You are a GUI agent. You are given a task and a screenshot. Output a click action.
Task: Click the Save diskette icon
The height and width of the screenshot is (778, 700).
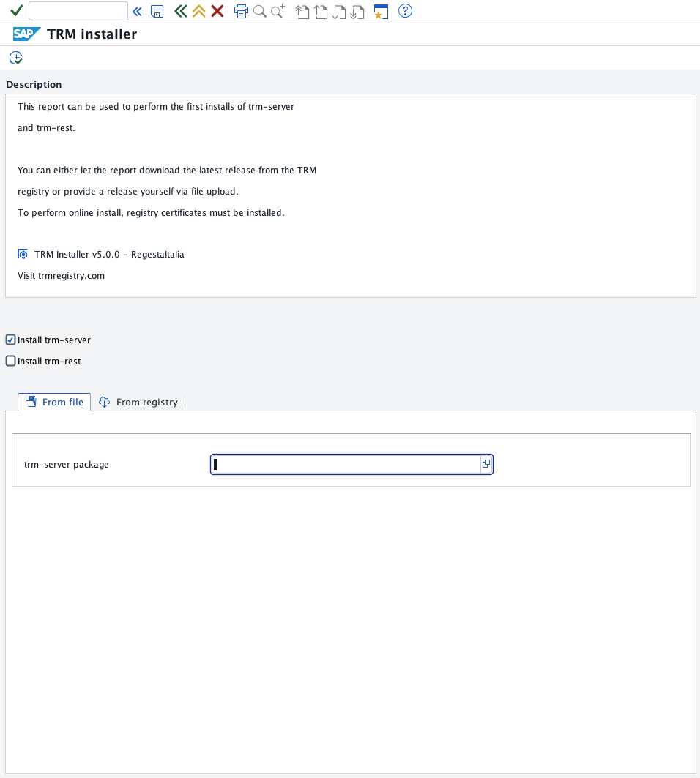pyautogui.click(x=157, y=11)
